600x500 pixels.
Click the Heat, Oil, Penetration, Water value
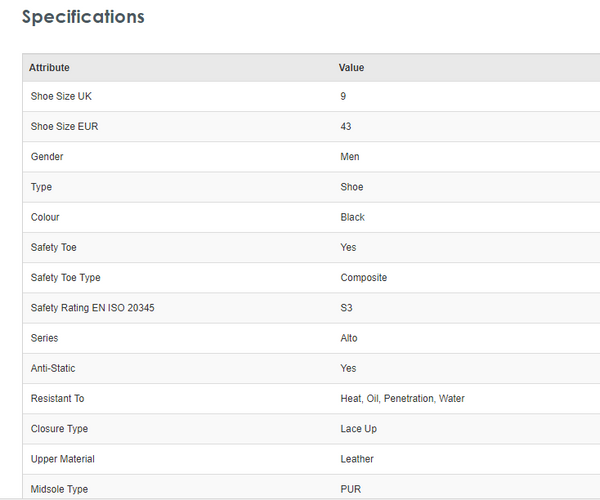pyautogui.click(x=403, y=398)
